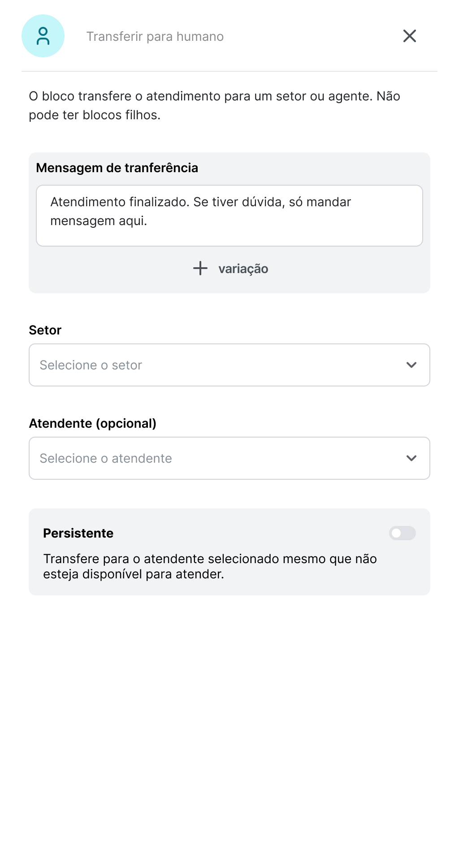Click the Transferir para humano title
The image size is (459, 868).
pyautogui.click(x=155, y=36)
